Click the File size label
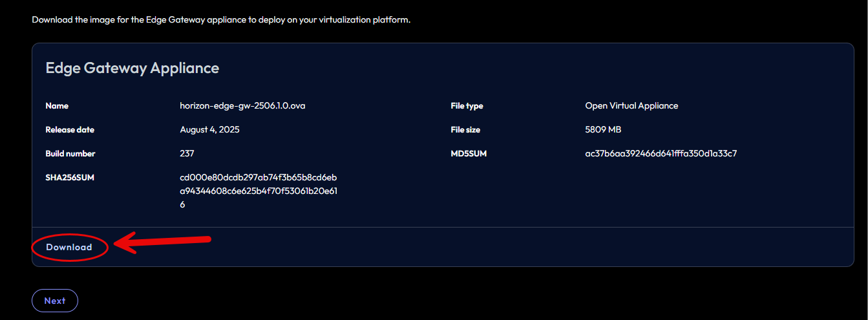Screen dimensions: 868x320 tap(465, 129)
